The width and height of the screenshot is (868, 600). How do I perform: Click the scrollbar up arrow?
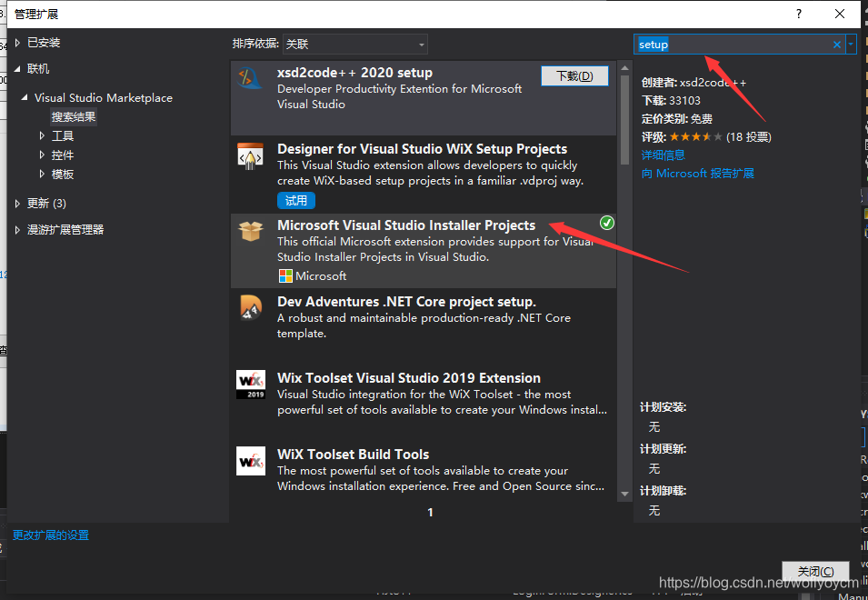click(625, 68)
